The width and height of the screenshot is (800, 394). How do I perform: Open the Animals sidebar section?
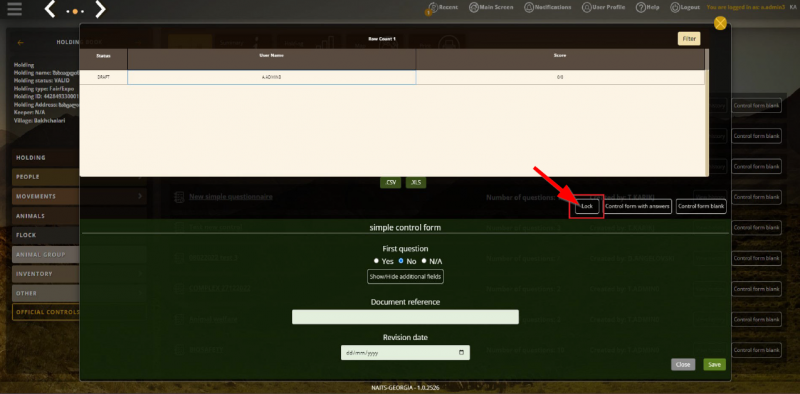click(x=46, y=216)
